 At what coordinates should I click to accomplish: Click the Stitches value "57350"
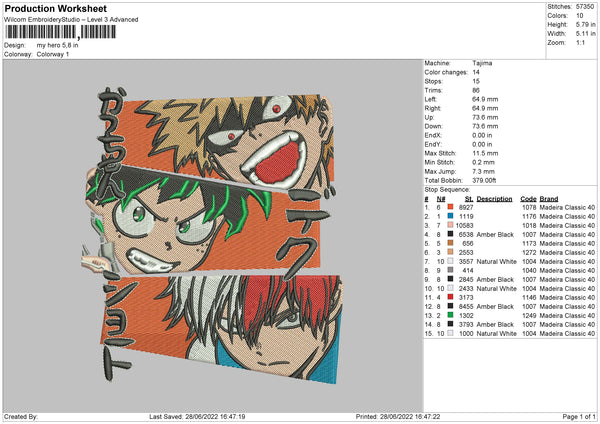pyautogui.click(x=585, y=7)
